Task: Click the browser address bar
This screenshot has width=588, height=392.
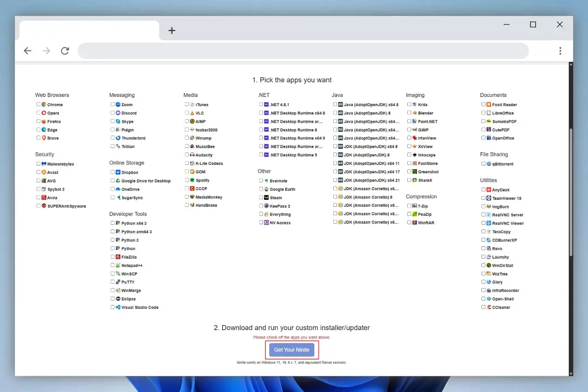Action: (303, 51)
